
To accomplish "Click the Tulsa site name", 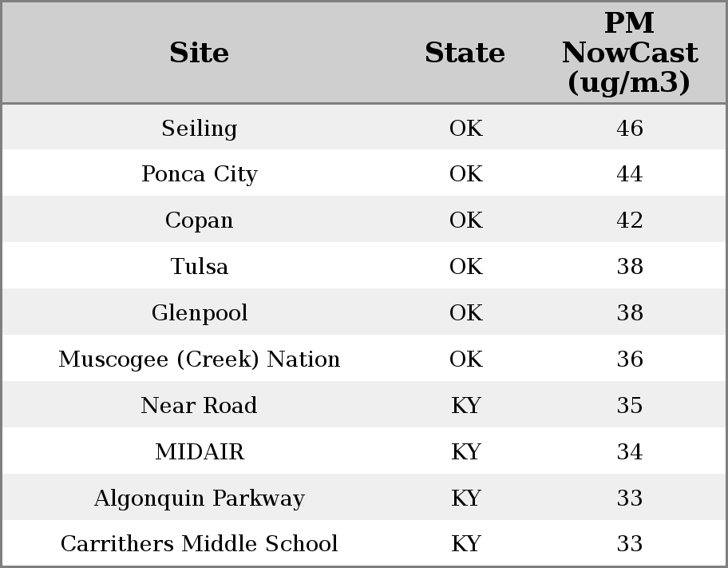I will 199,267.
